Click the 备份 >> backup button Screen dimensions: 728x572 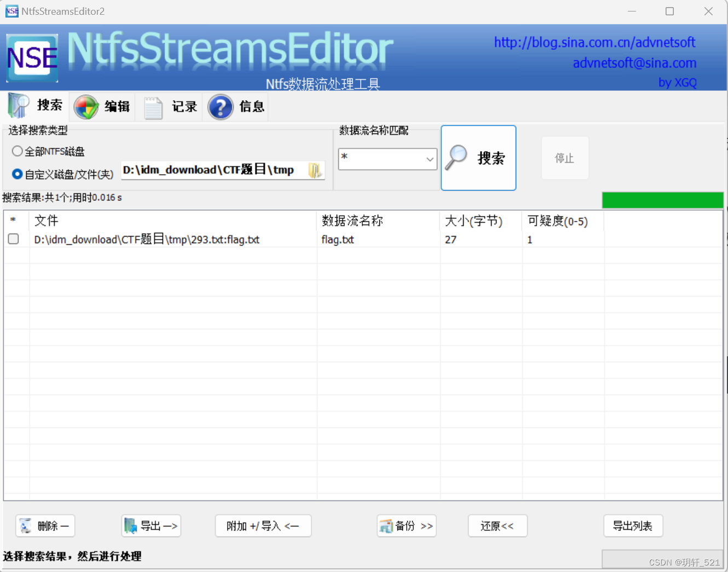click(407, 526)
